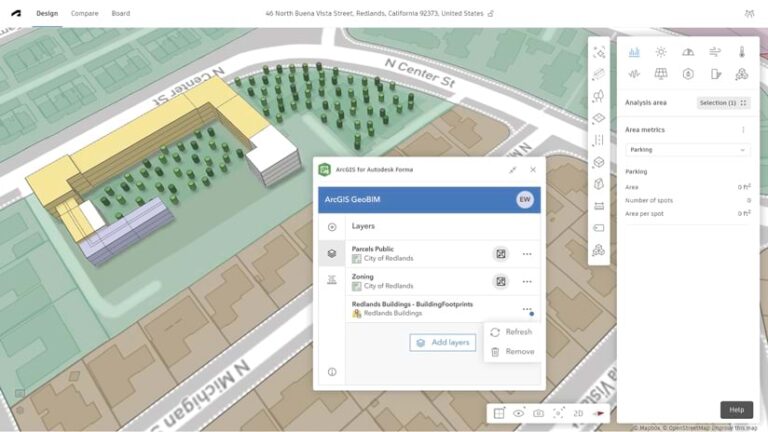The height and width of the screenshot is (432, 768).
Task: Select the parking tool in toolbar
Action: pos(599,206)
